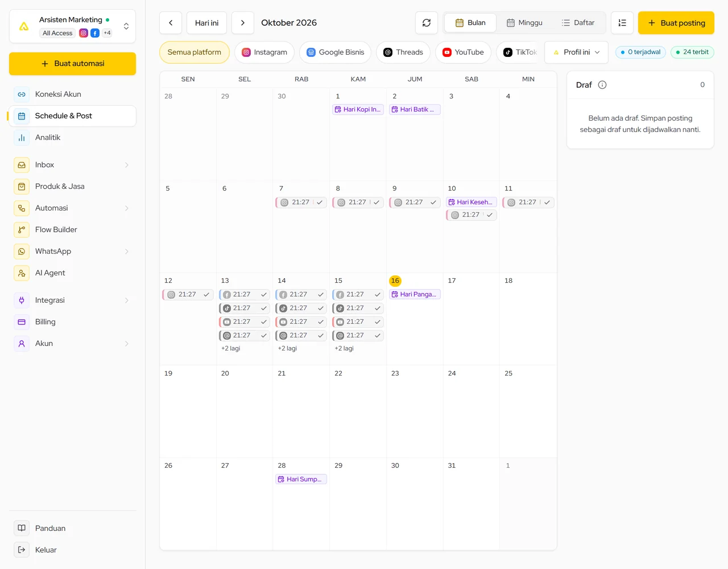Open Schedule & Post page
Image resolution: width=728 pixels, height=569 pixels.
(x=72, y=116)
